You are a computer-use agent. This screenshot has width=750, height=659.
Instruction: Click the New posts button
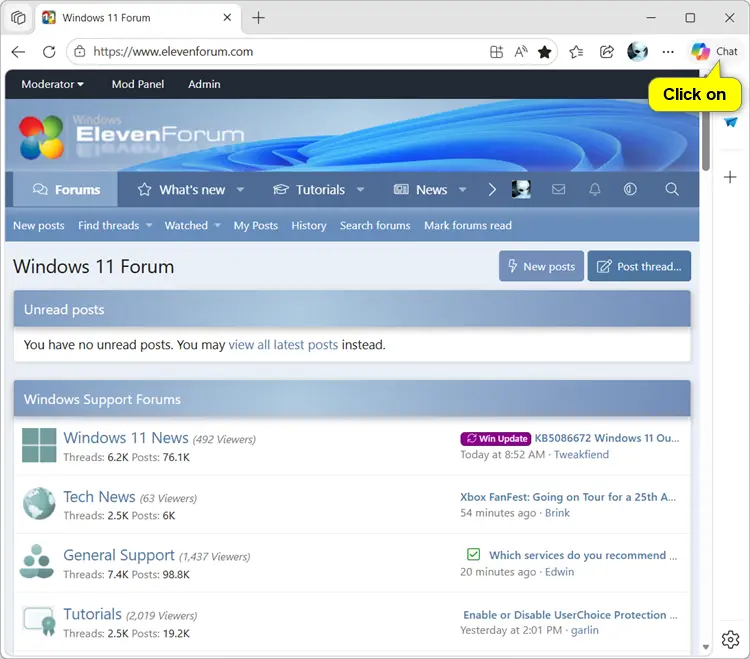(x=541, y=266)
